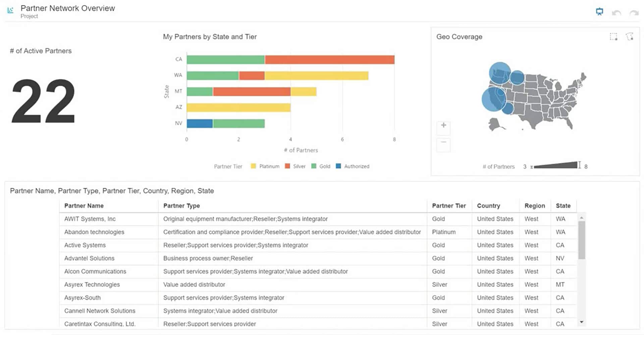Viewport: 644px width, 362px height.
Task: Click the undo arrow icon
Action: coord(616,13)
